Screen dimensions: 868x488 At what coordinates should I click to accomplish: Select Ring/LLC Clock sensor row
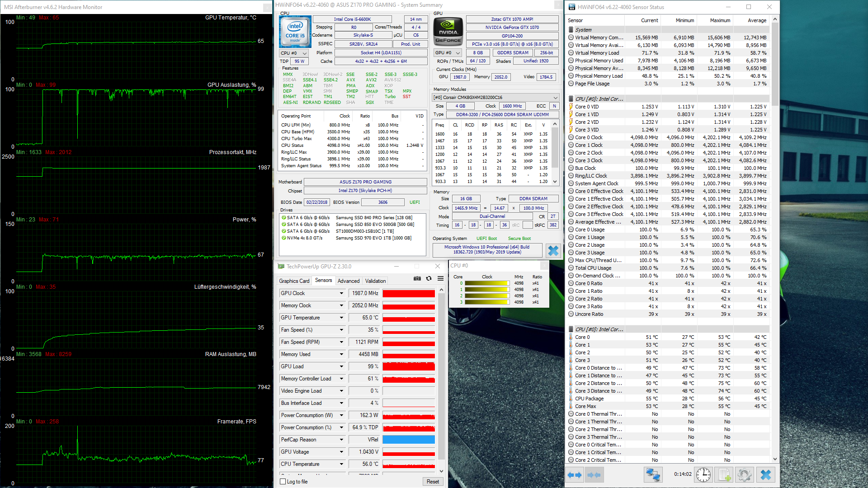668,176
